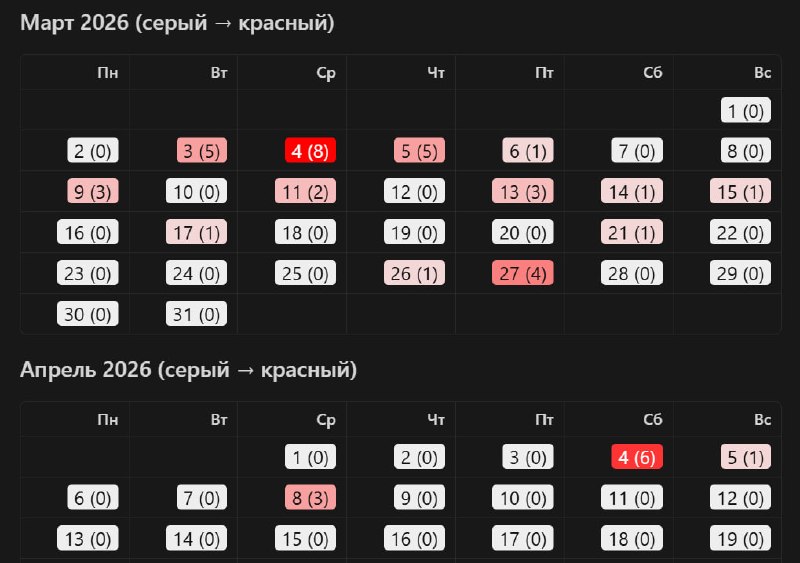Open March 3 date badge
Screen dimensions: 800x563
point(202,151)
